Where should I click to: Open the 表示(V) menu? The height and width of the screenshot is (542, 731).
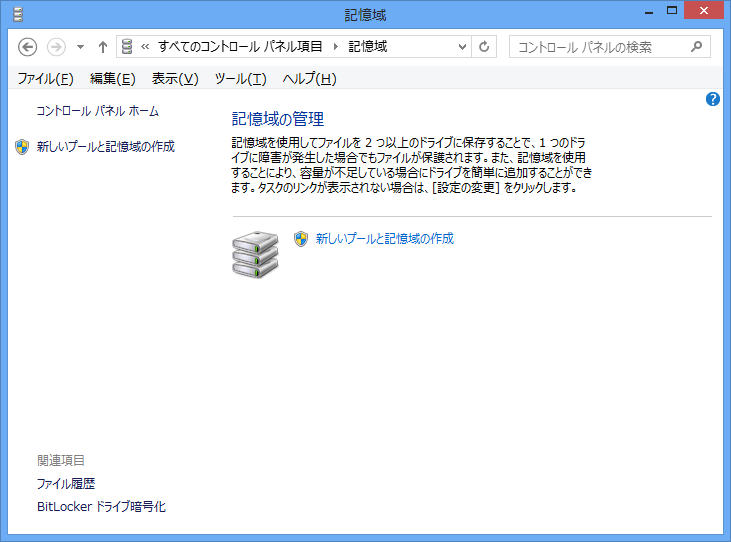tap(175, 79)
